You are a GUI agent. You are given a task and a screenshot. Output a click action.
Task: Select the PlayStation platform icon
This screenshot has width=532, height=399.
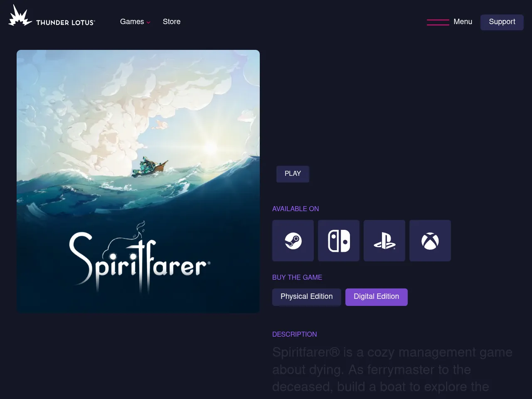pyautogui.click(x=384, y=240)
